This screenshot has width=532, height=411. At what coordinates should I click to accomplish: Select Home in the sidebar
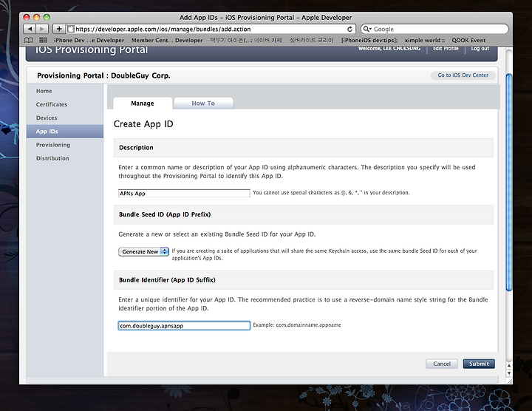[44, 91]
